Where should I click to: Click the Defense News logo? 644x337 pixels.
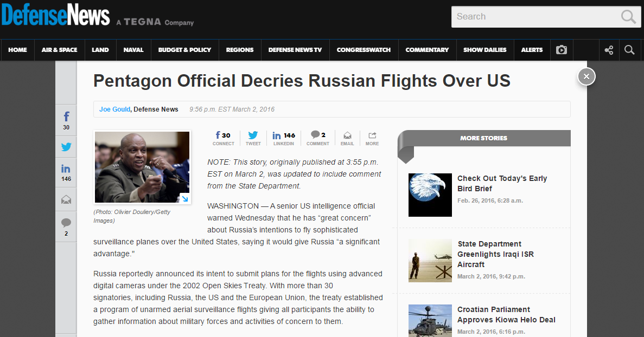55,15
